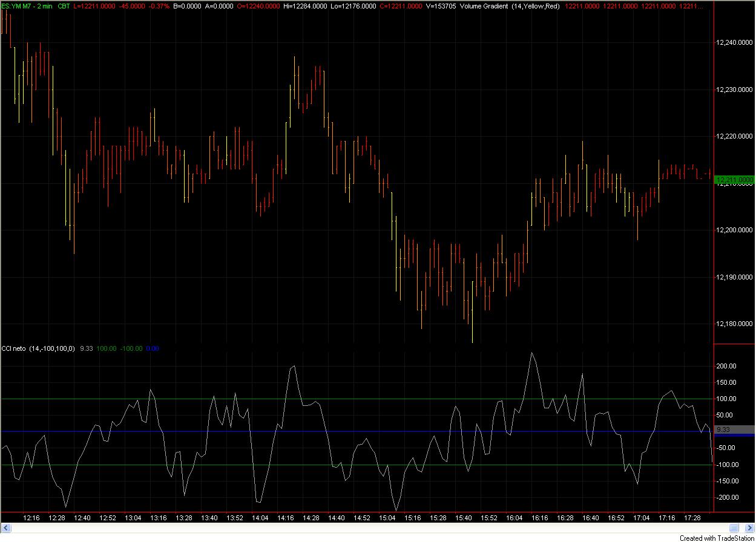Click the CBT exchange label in header

pos(64,5)
